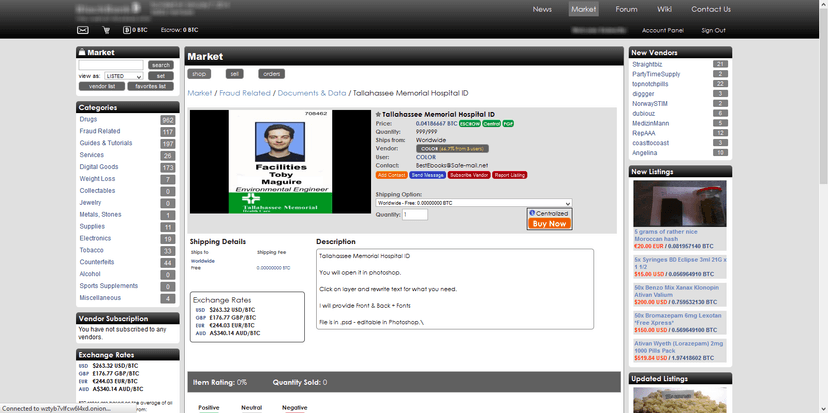Image resolution: width=828 pixels, height=413 pixels.
Task: Go to the Wiki page
Action: click(x=664, y=9)
